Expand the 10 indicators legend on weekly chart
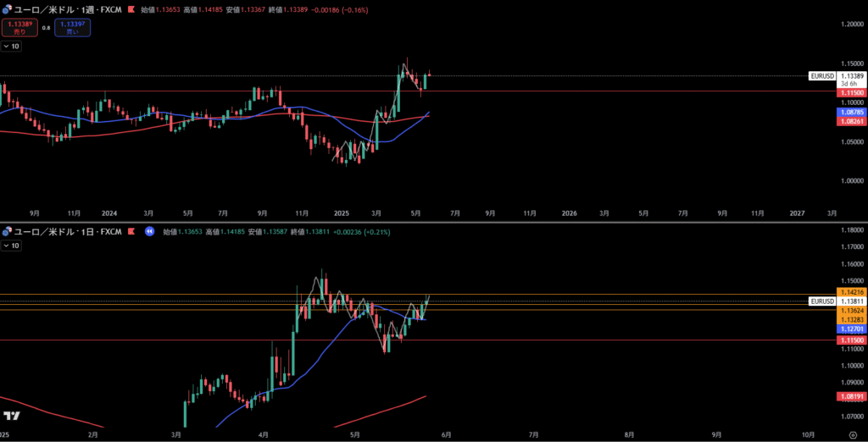The width and height of the screenshot is (868, 442). coord(11,47)
